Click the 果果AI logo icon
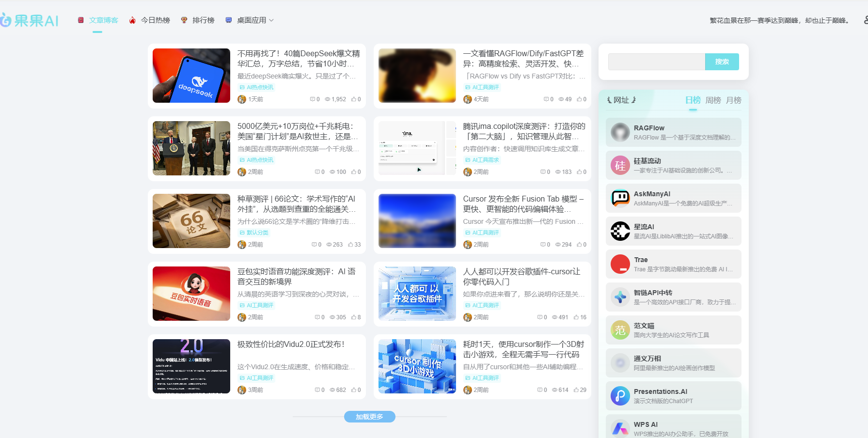 8,20
